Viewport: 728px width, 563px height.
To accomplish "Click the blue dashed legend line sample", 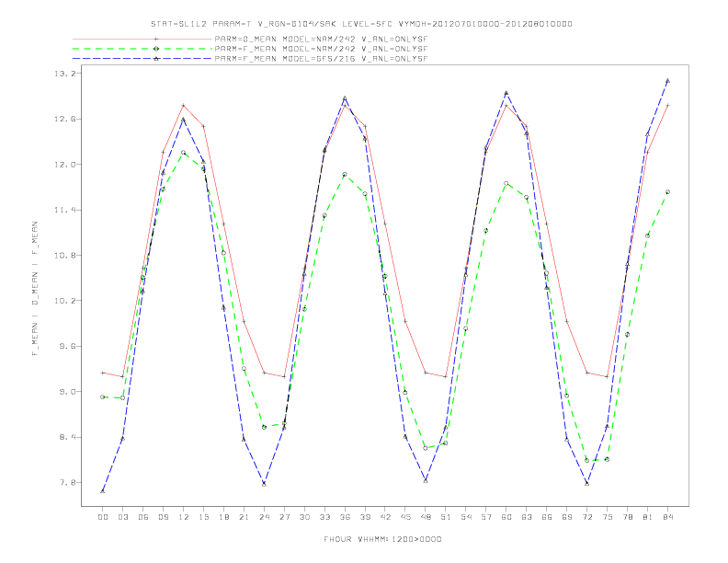I will pos(142,59).
